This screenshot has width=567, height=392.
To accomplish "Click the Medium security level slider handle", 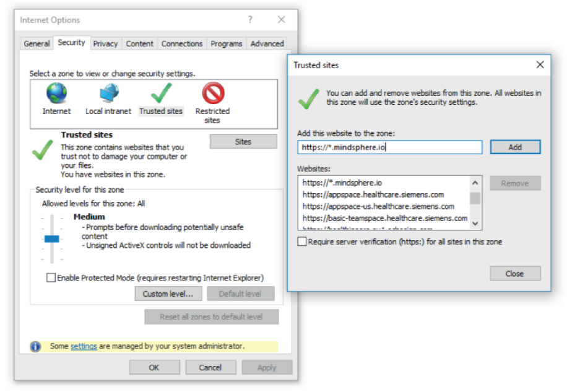I will click(52, 238).
